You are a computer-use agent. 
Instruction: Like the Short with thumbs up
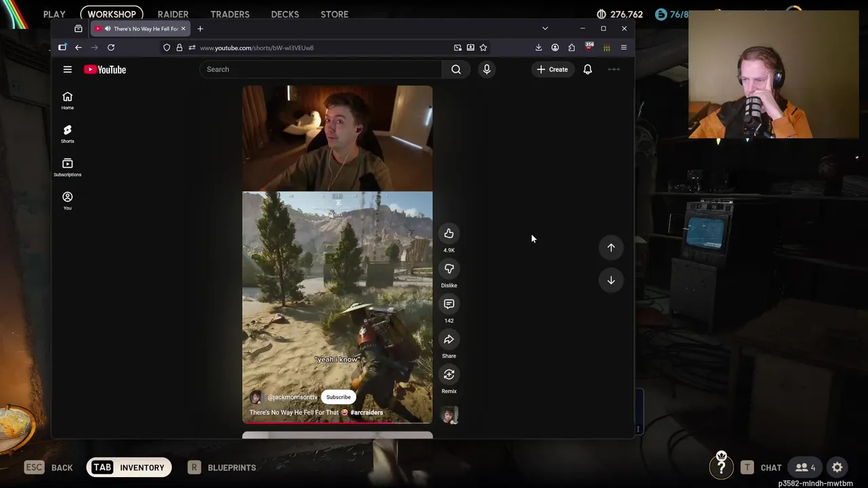pos(449,233)
